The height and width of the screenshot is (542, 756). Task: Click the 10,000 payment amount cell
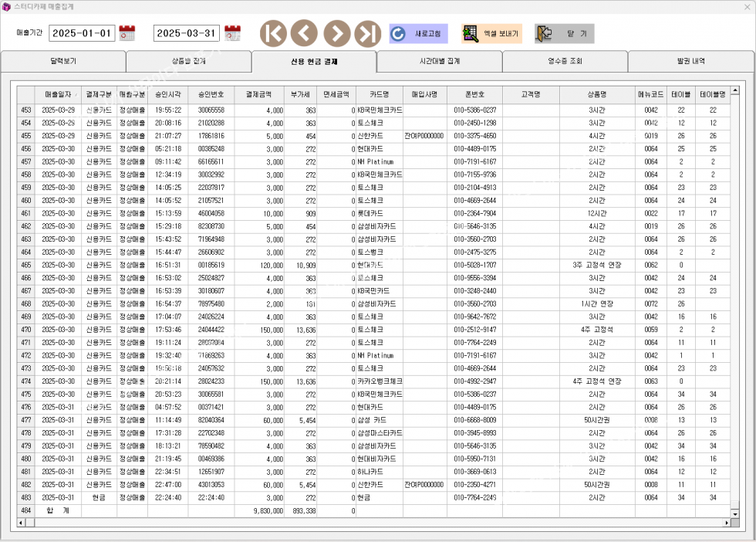point(259,213)
